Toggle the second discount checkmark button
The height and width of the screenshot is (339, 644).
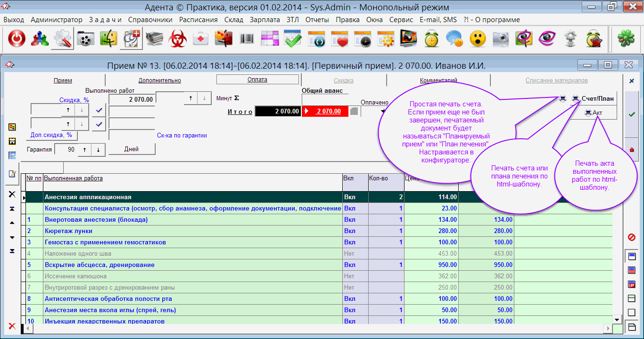coord(99,124)
